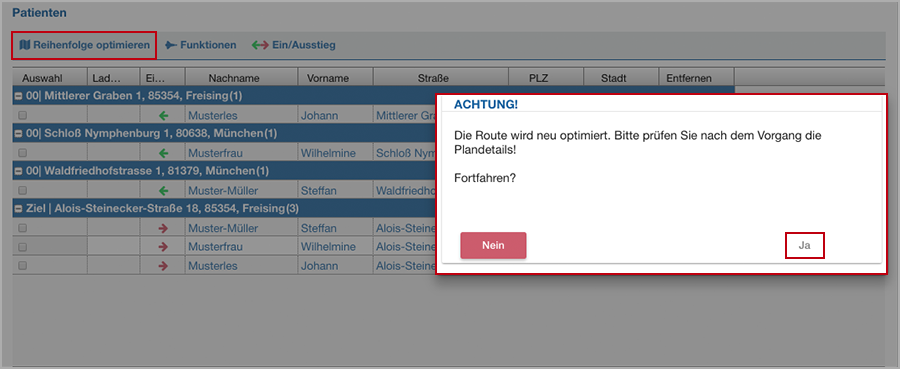Click Wilhelmine in the Schloß Nymphenburg row
The height and width of the screenshot is (369, 900).
(x=328, y=153)
